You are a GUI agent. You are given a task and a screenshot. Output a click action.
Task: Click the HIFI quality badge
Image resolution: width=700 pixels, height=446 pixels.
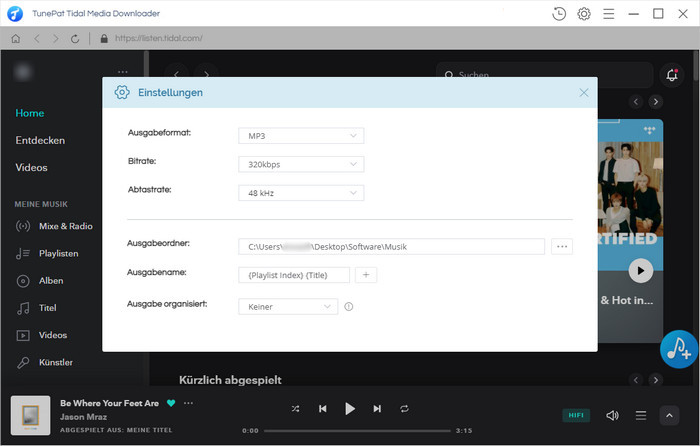pos(576,415)
